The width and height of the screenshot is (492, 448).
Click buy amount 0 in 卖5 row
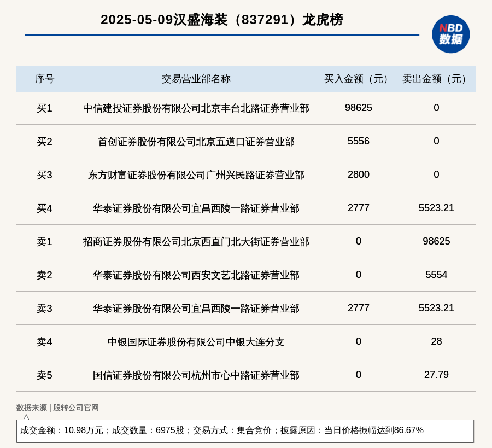point(358,374)
